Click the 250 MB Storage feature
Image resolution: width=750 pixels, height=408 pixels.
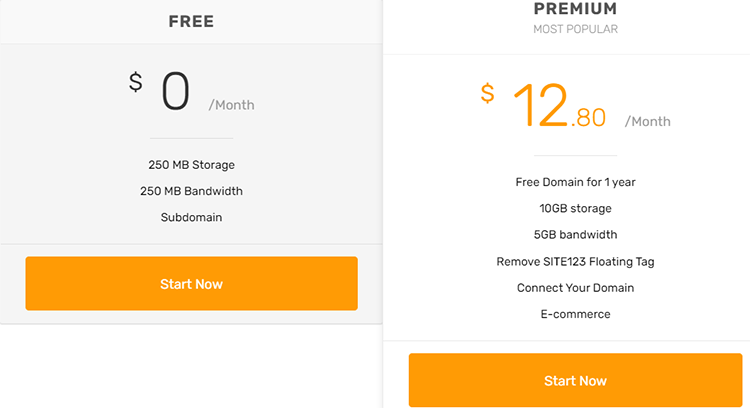pyautogui.click(x=191, y=165)
